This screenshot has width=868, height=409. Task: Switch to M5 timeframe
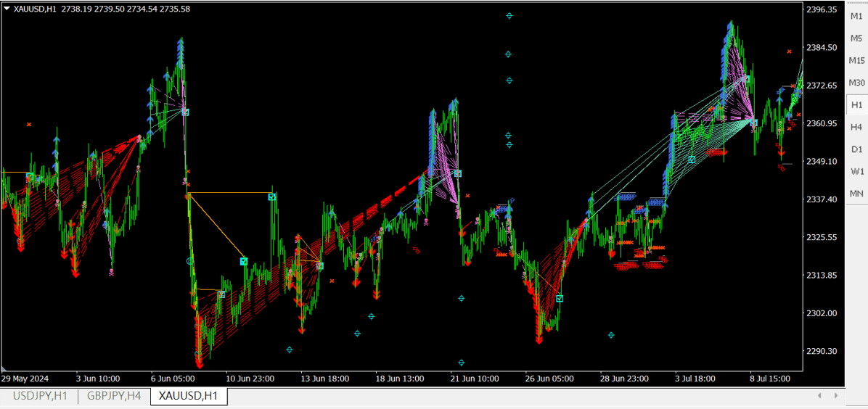856,38
